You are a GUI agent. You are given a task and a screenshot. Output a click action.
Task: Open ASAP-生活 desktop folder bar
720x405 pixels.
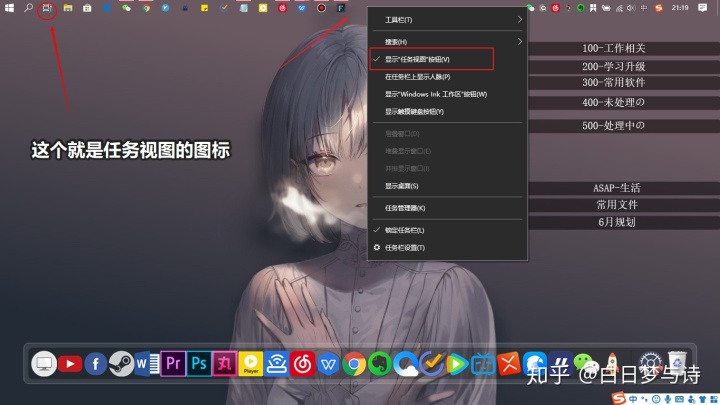(624, 188)
